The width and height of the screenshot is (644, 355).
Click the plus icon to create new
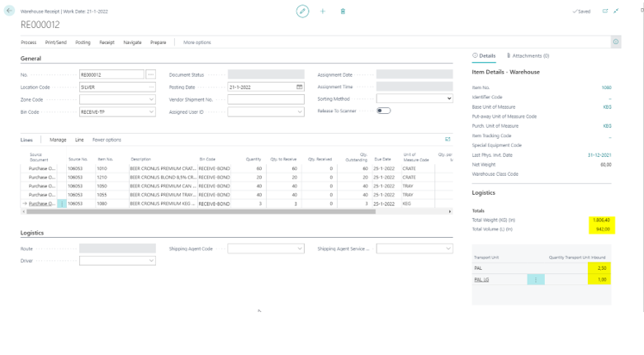(323, 12)
